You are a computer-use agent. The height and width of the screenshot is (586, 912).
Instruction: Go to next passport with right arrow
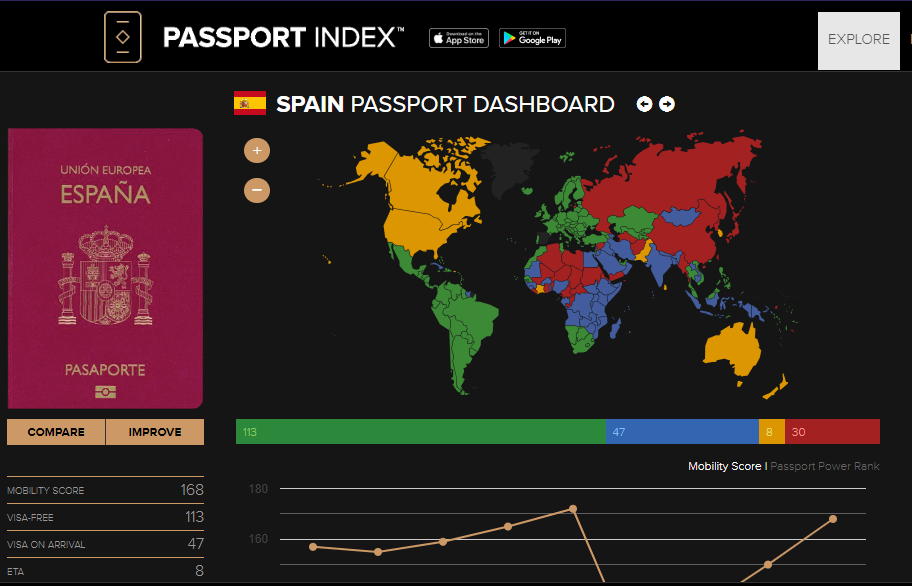[667, 104]
